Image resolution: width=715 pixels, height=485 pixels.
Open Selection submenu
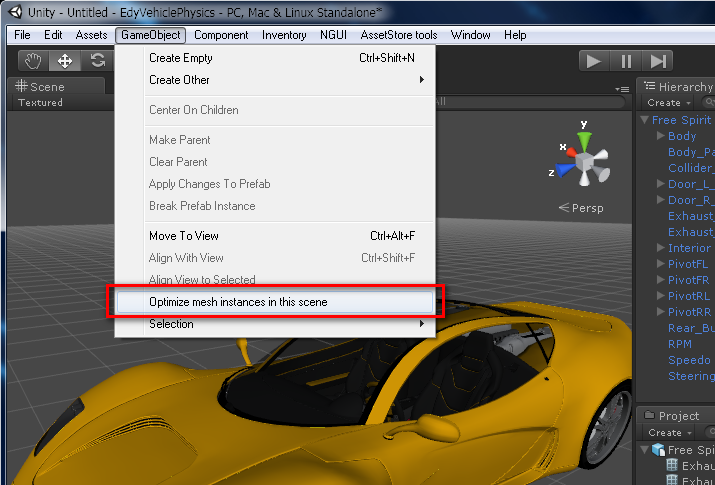pos(275,324)
